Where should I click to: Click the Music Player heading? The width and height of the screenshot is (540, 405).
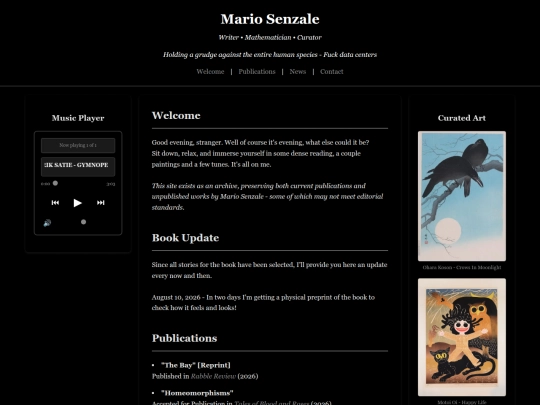78,118
